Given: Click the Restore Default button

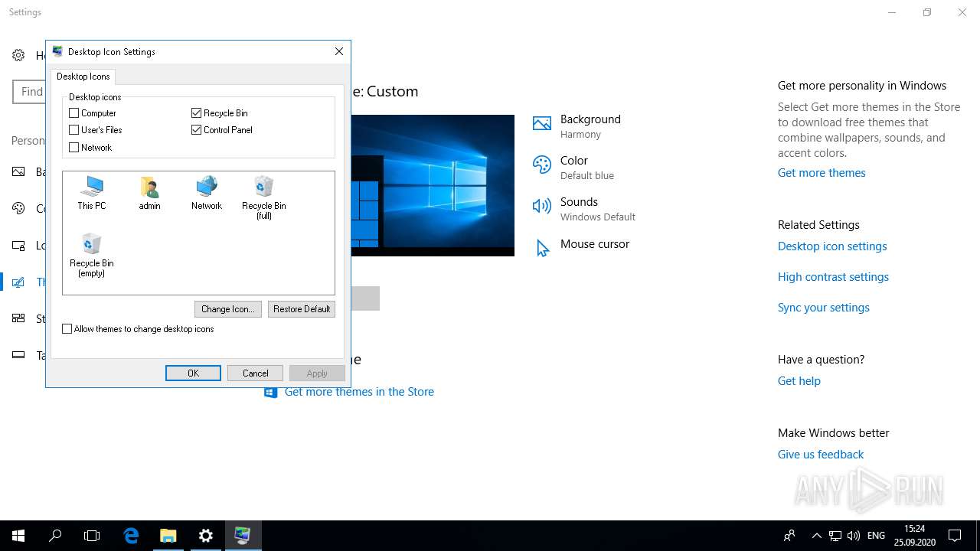Looking at the screenshot, I should tap(302, 309).
